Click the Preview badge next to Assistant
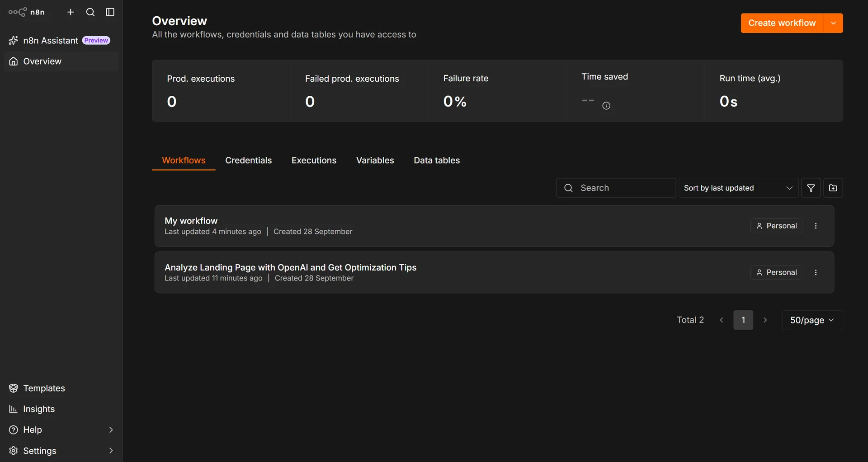The image size is (868, 462). (x=96, y=41)
